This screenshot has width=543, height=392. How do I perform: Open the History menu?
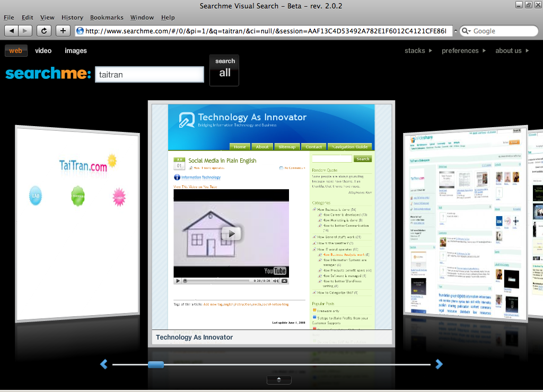(x=72, y=17)
